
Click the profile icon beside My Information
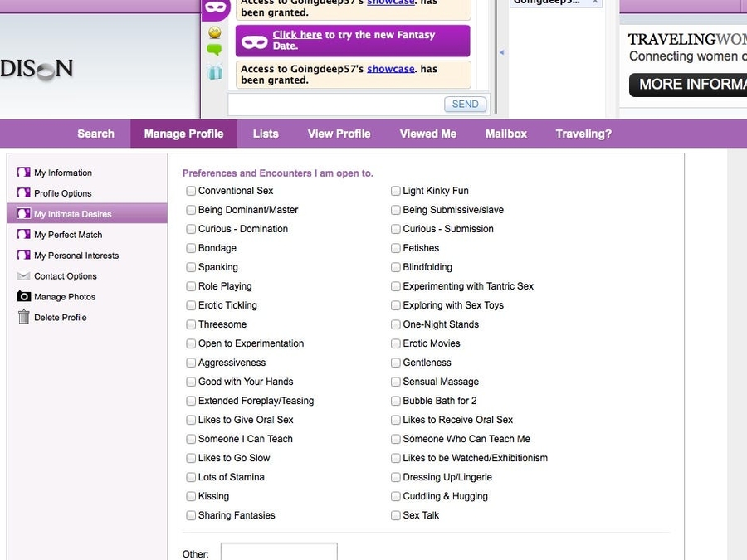[x=24, y=173]
